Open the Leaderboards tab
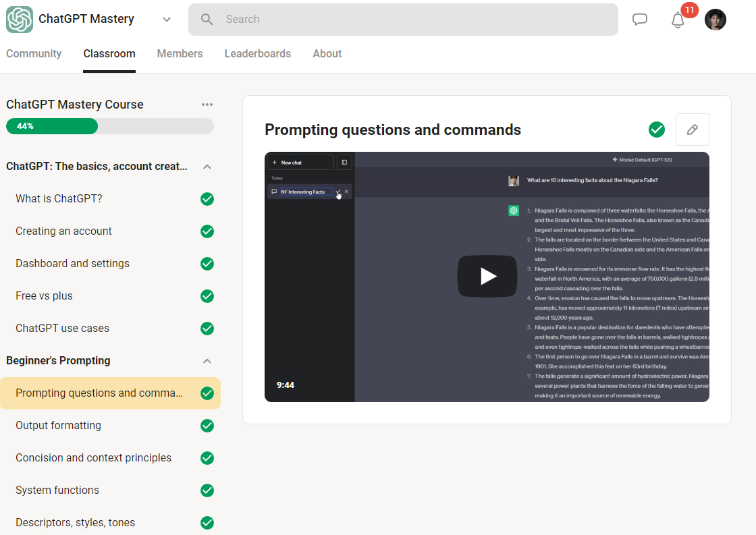 pyautogui.click(x=257, y=53)
